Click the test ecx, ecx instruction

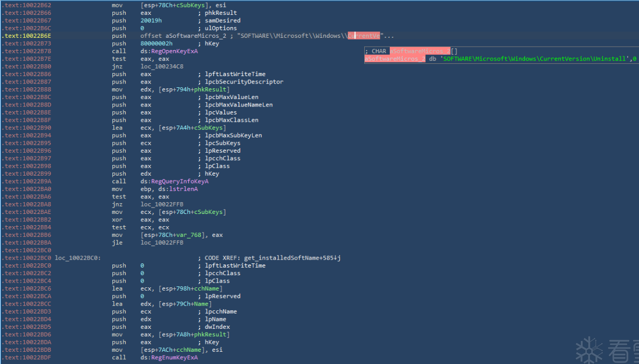141,227
